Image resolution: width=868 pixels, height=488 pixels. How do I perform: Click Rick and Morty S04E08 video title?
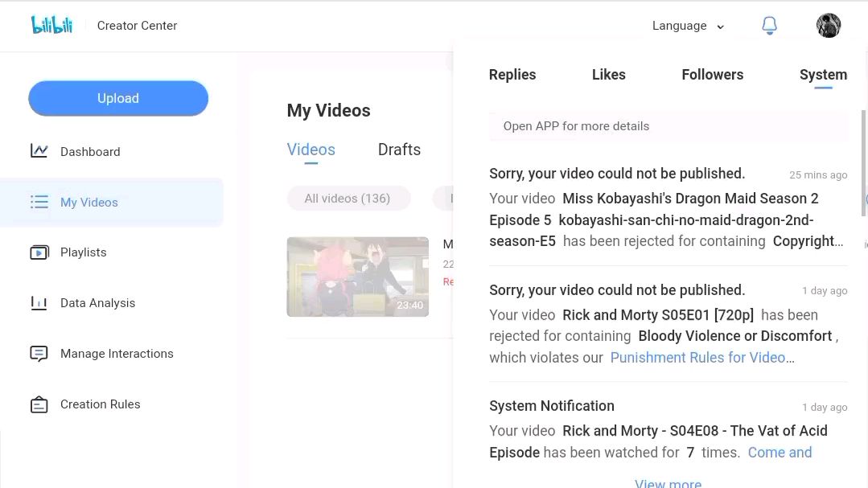(658, 441)
